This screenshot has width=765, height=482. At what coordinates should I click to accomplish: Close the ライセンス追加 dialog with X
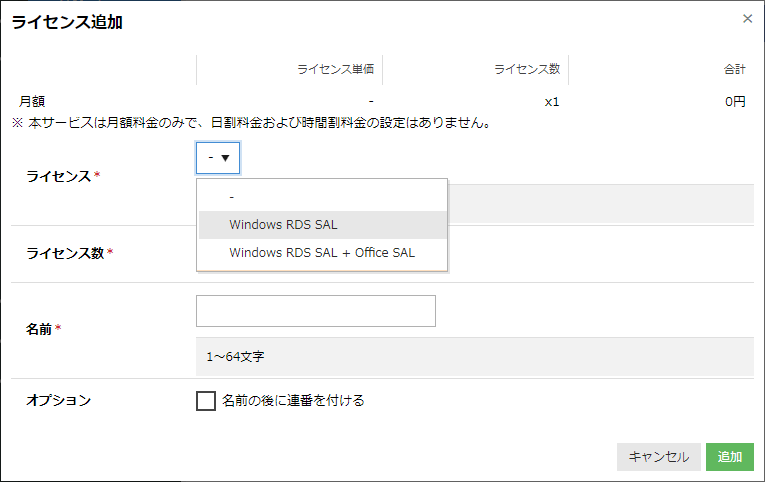[747, 19]
